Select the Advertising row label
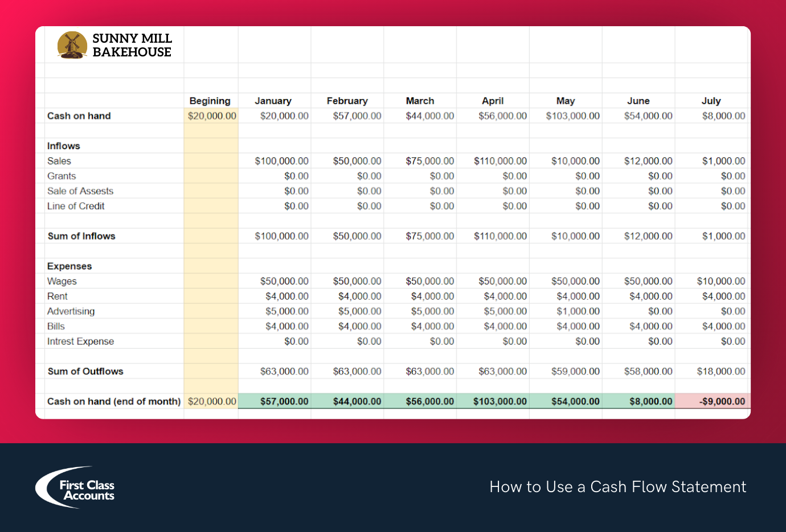Image resolution: width=786 pixels, height=532 pixels. pyautogui.click(x=71, y=311)
